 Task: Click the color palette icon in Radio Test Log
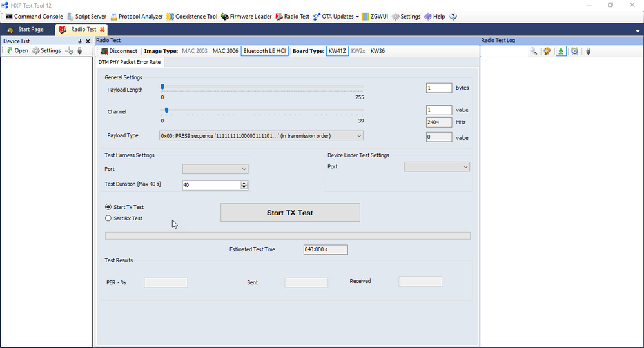coord(547,51)
